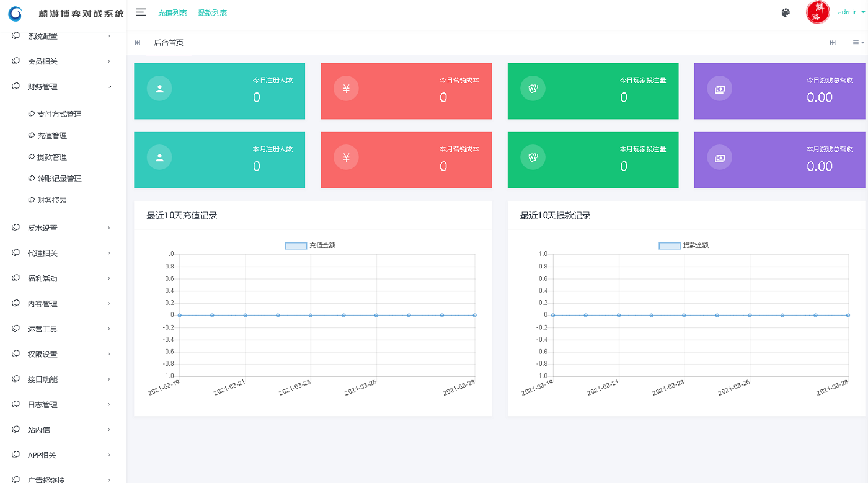Open 充值管理 in the sidebar
Screen dimensions: 868x483
click(x=52, y=136)
